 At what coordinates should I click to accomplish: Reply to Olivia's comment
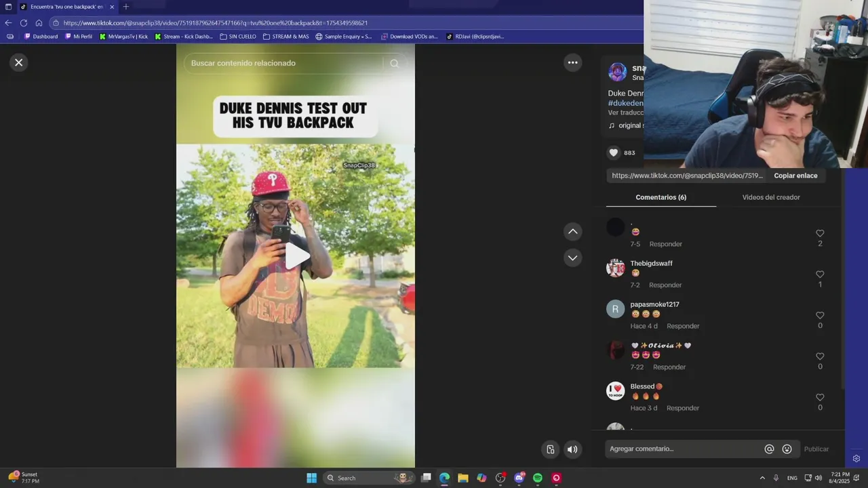[x=669, y=367]
